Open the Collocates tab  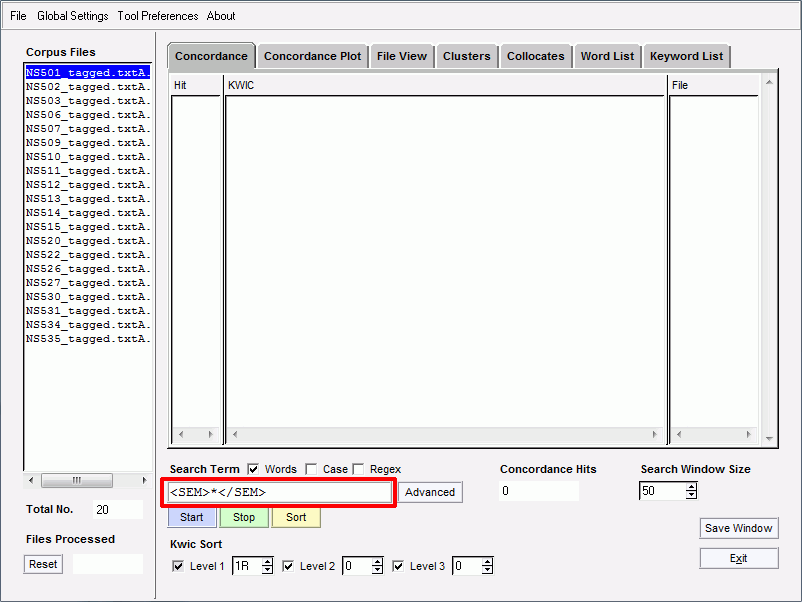[x=535, y=56]
